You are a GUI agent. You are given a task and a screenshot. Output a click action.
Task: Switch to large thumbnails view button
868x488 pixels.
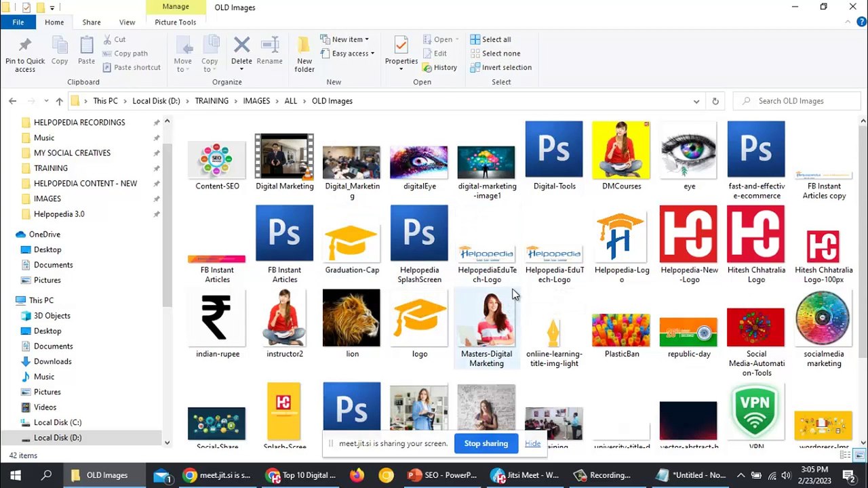pyautogui.click(x=861, y=455)
